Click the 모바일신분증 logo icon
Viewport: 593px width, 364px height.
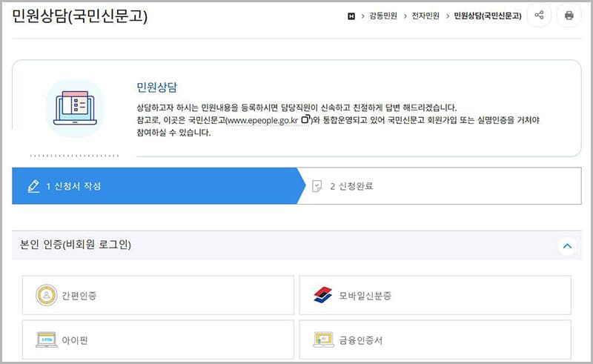pos(322,296)
